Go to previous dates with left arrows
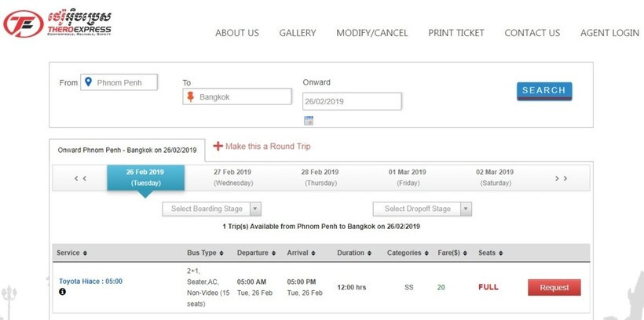 click(x=80, y=178)
